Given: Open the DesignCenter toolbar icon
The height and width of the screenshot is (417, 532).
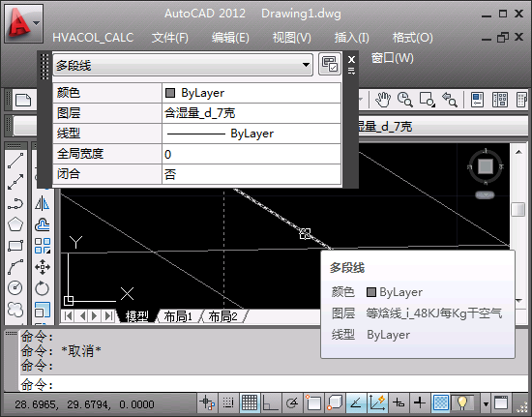Looking at the screenshot, I should click(500, 100).
